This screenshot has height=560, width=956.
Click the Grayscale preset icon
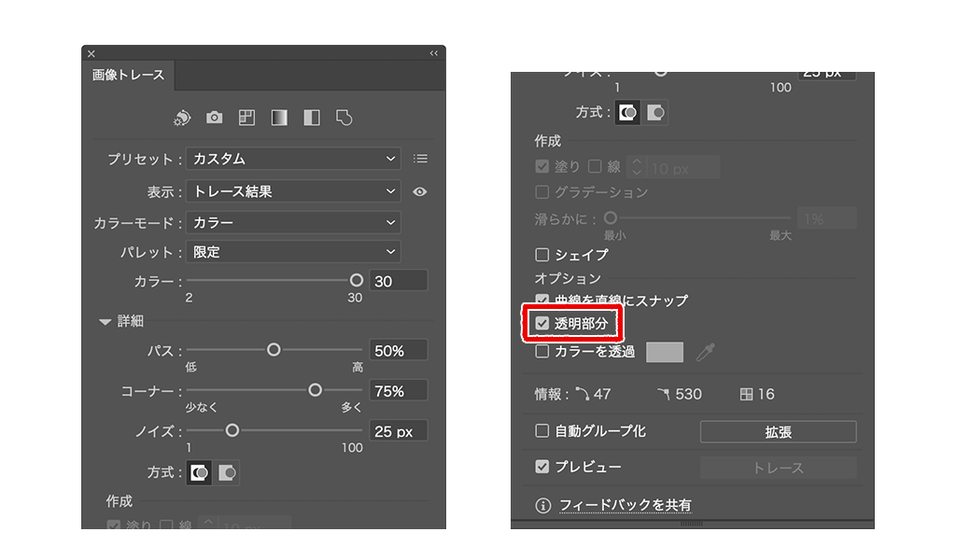point(279,117)
